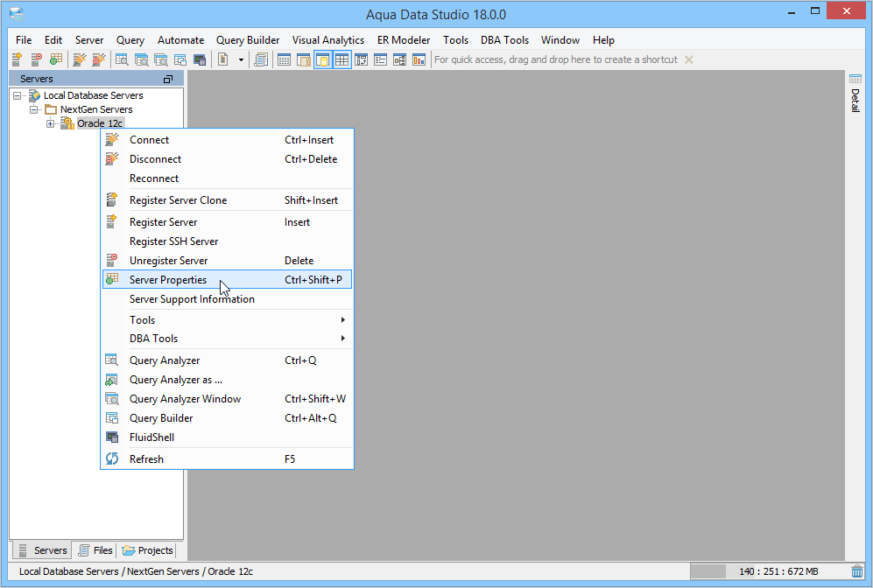
Task: Toggle the highlighted yellow panel layout icon
Action: [x=322, y=59]
